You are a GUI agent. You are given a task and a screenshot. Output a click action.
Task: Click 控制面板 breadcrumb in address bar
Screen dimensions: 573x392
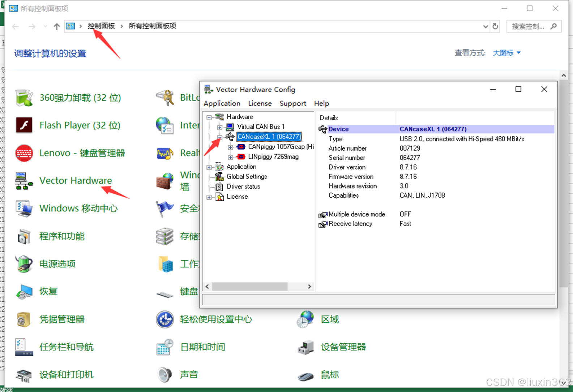101,26
